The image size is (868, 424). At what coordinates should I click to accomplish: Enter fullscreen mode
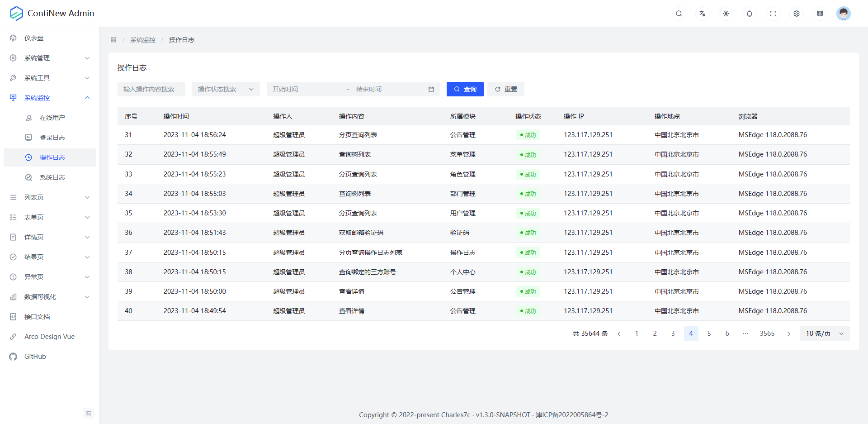(x=773, y=13)
